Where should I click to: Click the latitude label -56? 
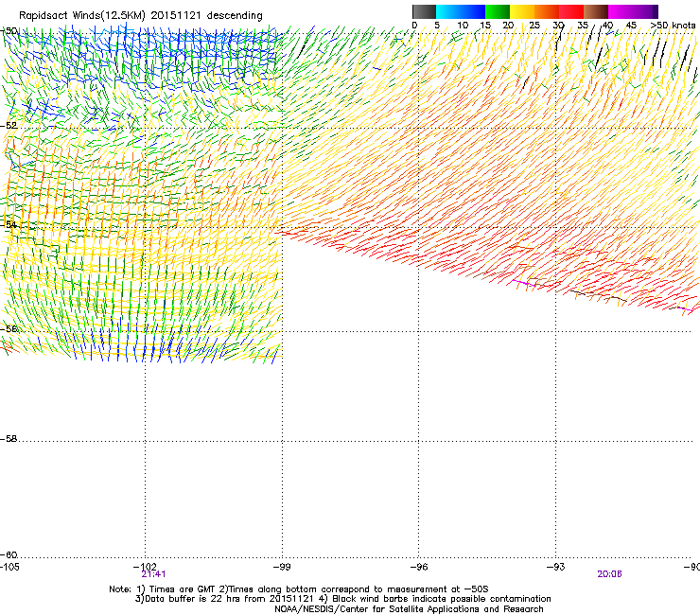pos(9,328)
